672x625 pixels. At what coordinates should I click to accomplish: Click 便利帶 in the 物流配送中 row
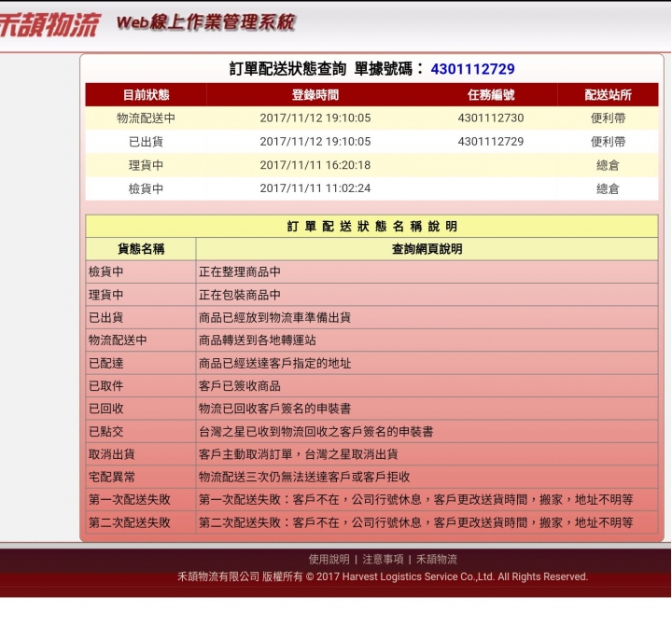tap(608, 118)
